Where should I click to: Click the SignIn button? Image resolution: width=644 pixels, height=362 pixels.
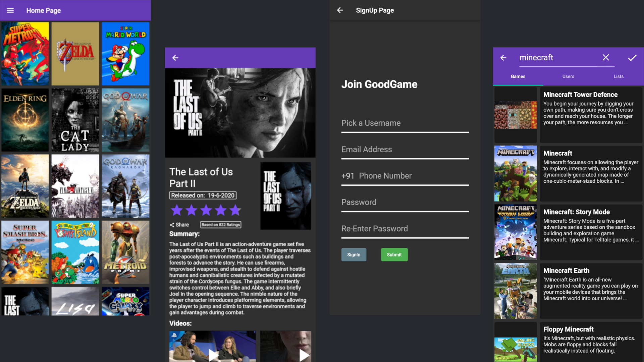tap(354, 255)
